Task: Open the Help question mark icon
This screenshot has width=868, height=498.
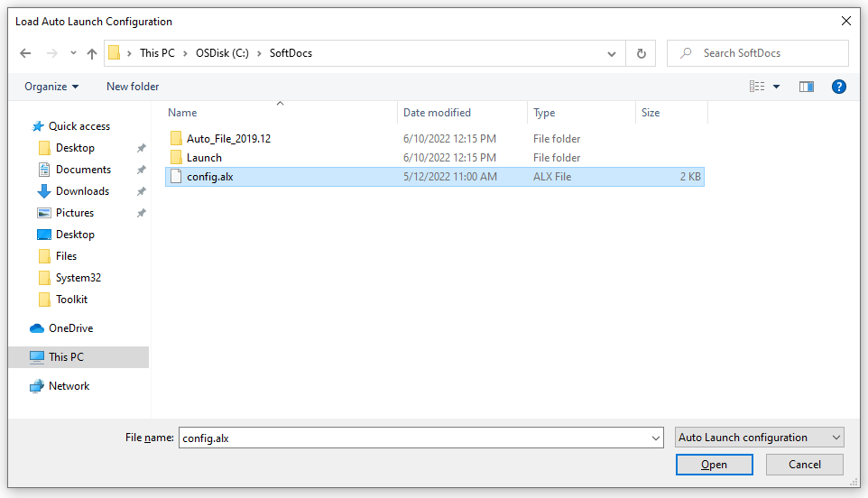Action: point(838,87)
